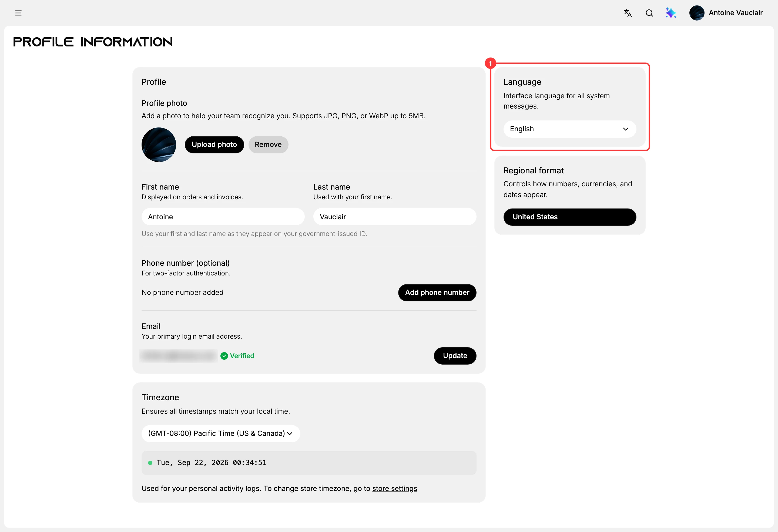Click the current time Tue, Sep 22, 2026
The height and width of the screenshot is (532, 778).
(x=211, y=463)
